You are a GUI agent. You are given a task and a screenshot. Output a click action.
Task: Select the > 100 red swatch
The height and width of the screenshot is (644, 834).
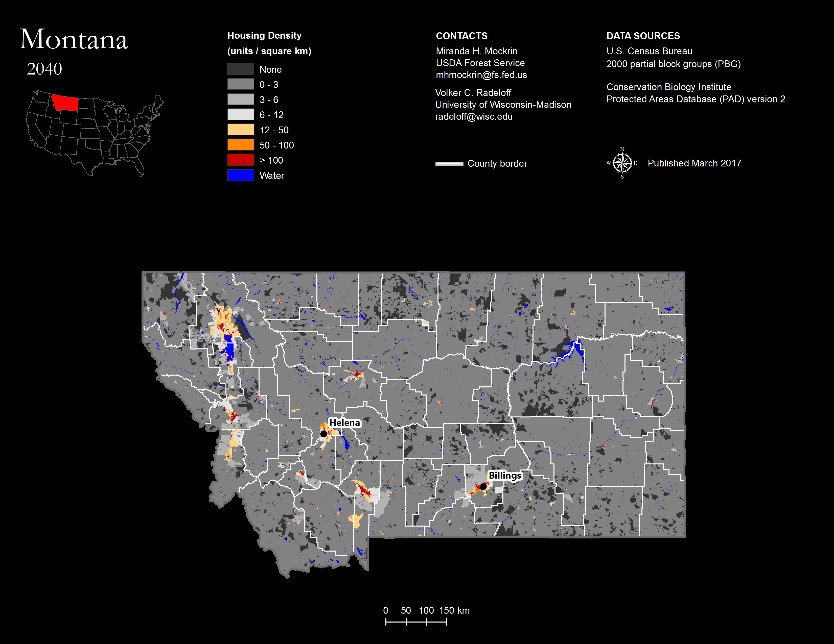[241, 160]
